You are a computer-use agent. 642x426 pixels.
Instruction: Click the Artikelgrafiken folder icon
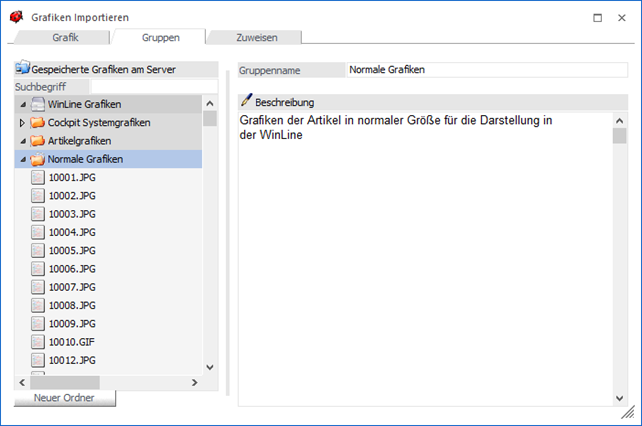click(38, 141)
